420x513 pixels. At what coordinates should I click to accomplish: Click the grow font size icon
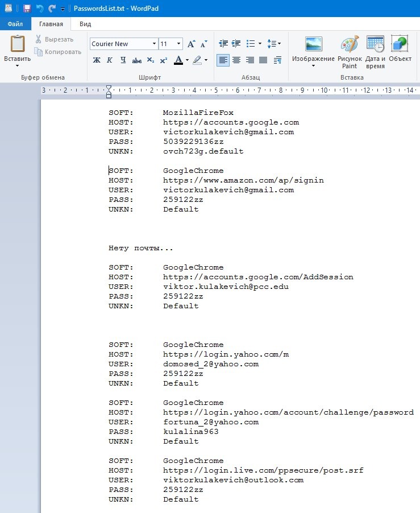coord(191,44)
